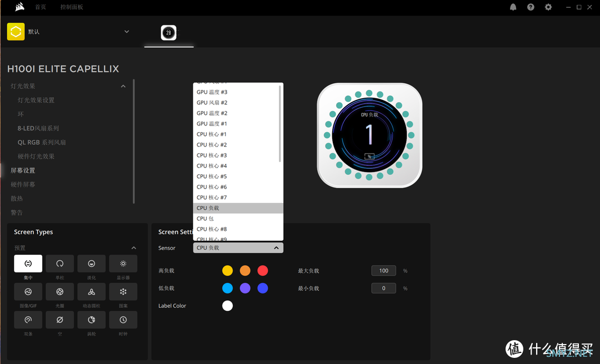Screen dimensions: 600x364
Task: Select the 时钟 clock screen type icon
Action: 123,320
